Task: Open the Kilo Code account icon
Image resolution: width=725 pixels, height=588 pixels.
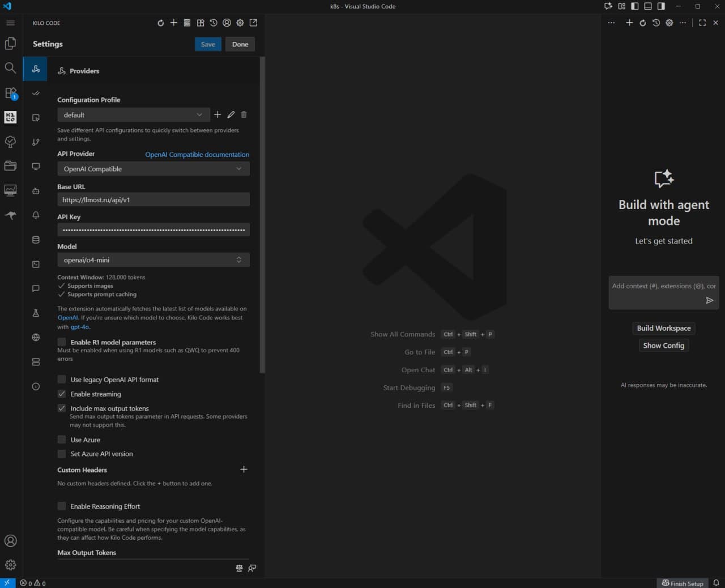Action: (227, 23)
